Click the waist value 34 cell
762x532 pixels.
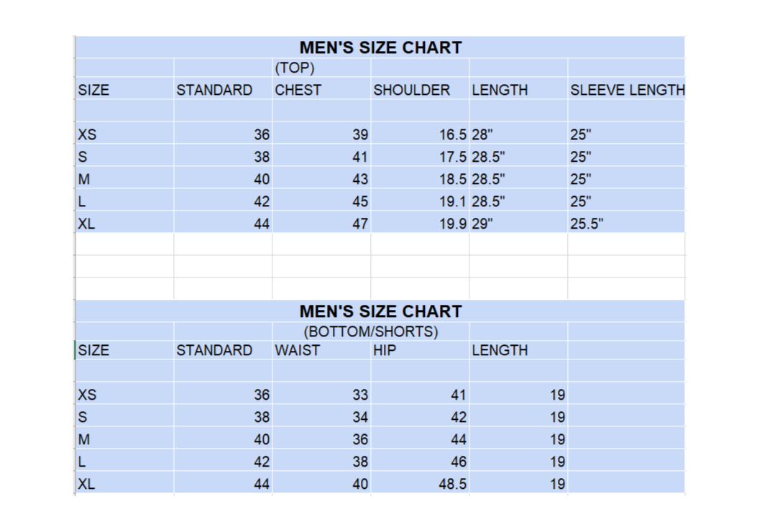pos(359,417)
